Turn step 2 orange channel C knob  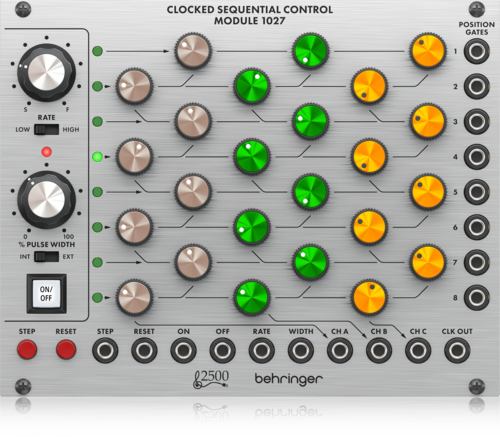point(369,86)
